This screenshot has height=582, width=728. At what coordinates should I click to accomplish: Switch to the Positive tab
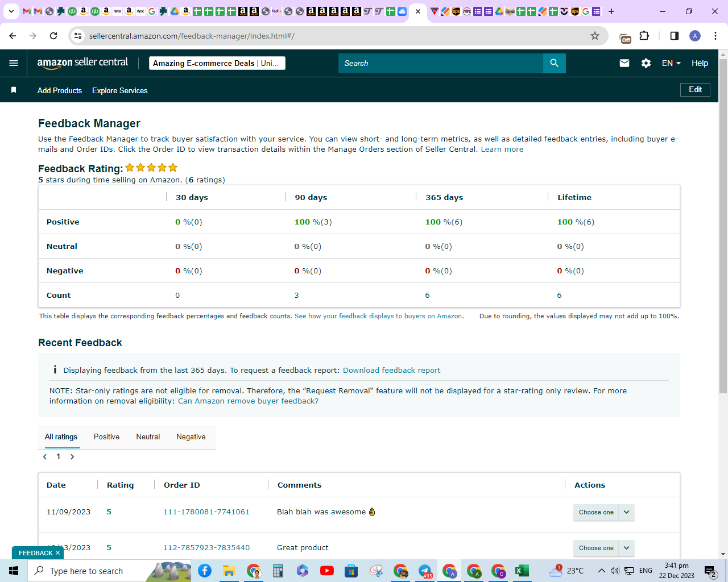pyautogui.click(x=106, y=436)
